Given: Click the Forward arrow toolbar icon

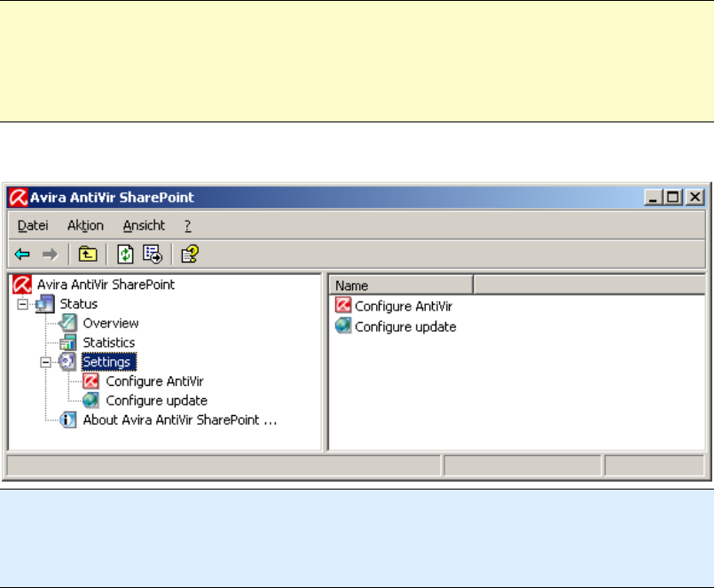Looking at the screenshot, I should [x=50, y=255].
